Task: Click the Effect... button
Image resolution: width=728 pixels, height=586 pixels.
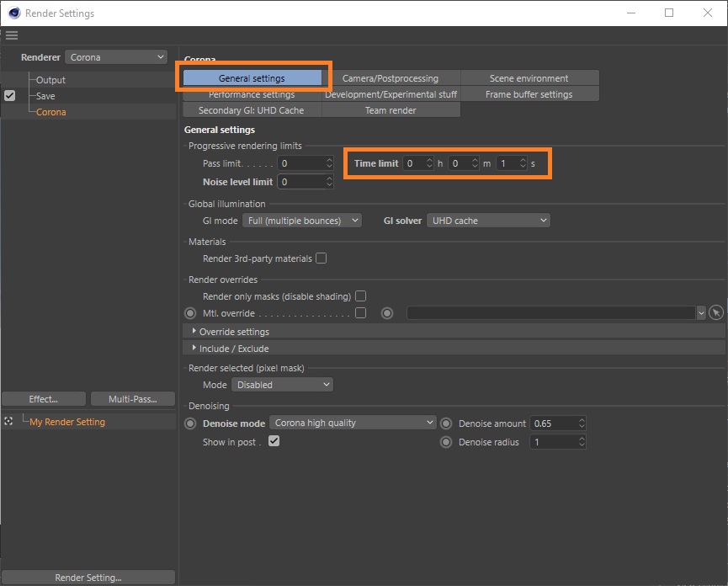Action: (44, 399)
